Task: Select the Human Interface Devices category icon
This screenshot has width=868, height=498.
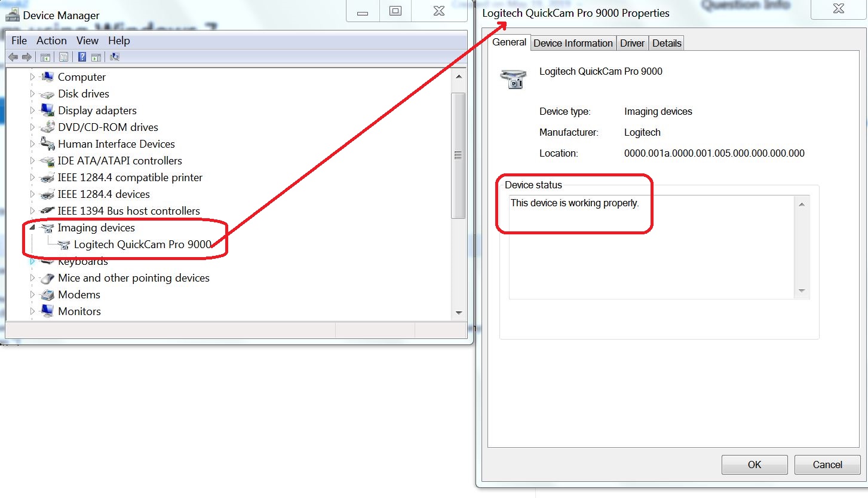Action: [47, 143]
